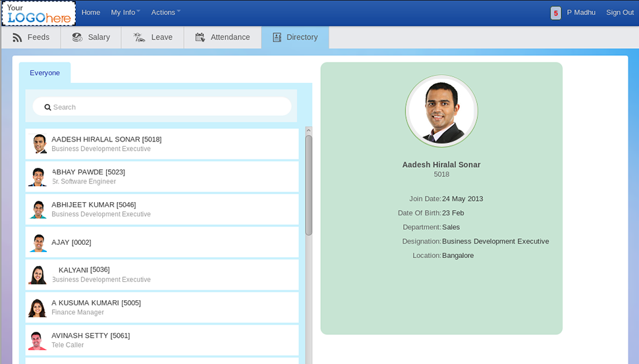Click Abhay Pawde's avatar photo

coord(38,176)
